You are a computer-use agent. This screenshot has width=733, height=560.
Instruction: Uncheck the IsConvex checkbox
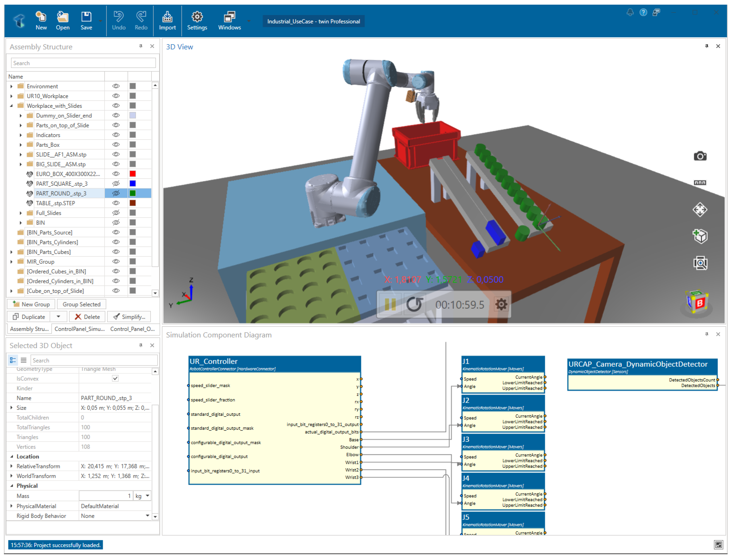115,379
